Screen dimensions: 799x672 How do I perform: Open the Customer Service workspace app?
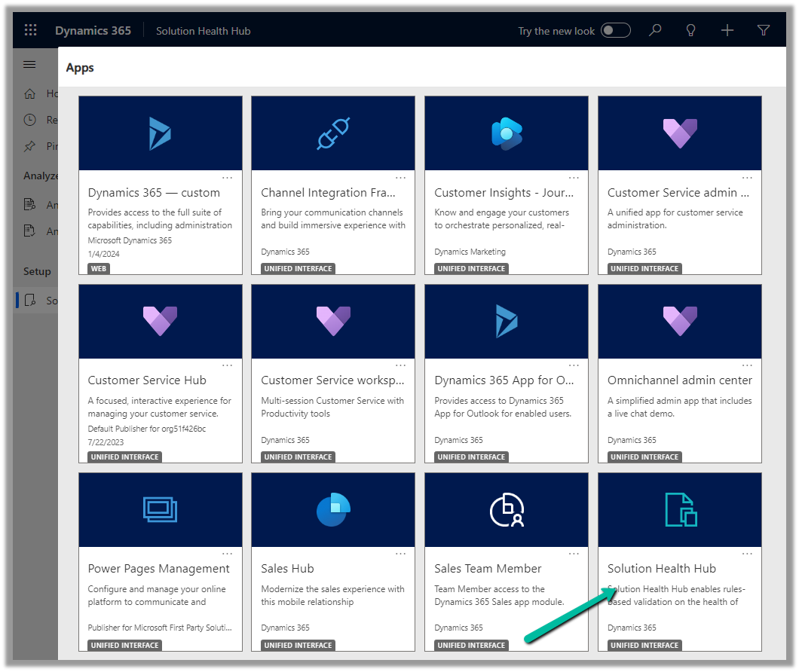coord(332,380)
